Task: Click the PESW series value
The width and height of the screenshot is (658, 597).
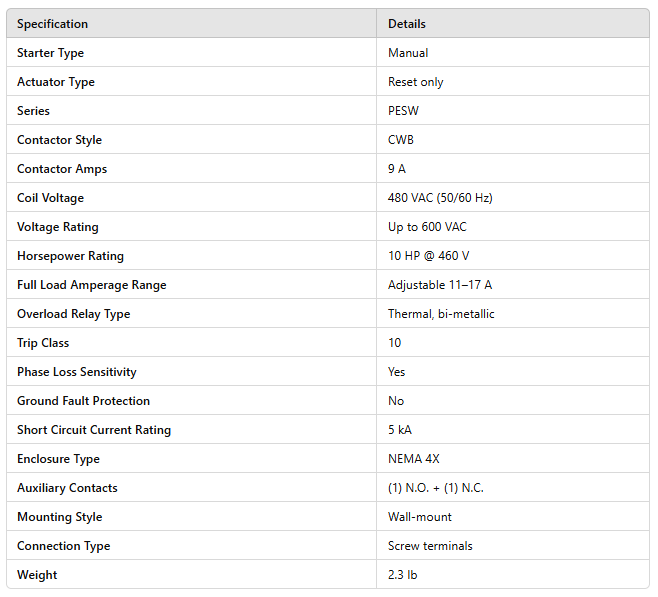Action: click(x=402, y=111)
